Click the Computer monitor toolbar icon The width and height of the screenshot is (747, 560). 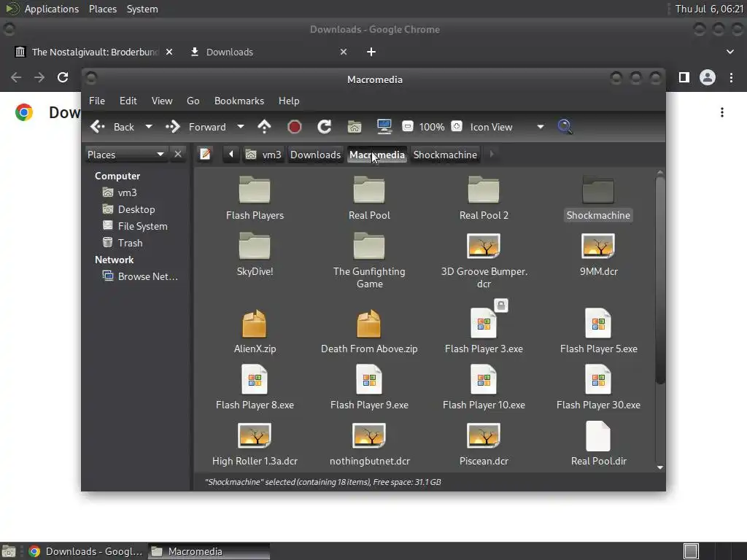click(x=384, y=127)
